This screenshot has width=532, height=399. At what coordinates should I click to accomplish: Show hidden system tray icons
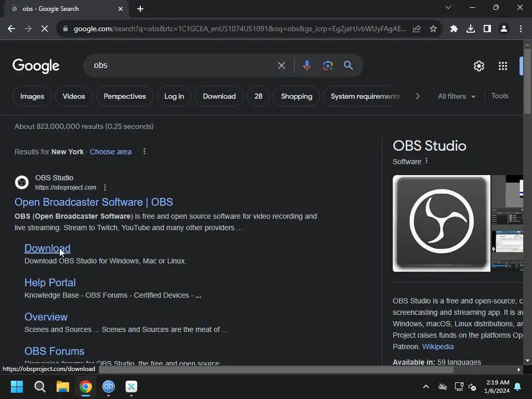coord(426,387)
